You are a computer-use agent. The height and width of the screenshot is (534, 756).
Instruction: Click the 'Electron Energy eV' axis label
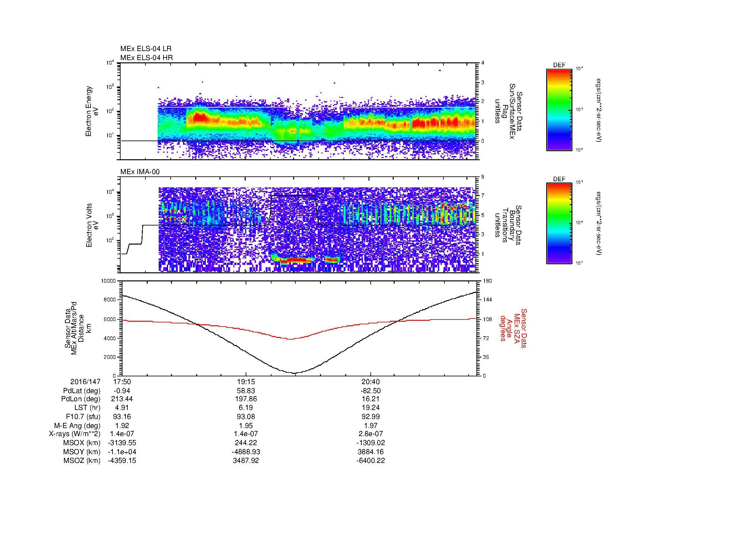click(x=92, y=111)
